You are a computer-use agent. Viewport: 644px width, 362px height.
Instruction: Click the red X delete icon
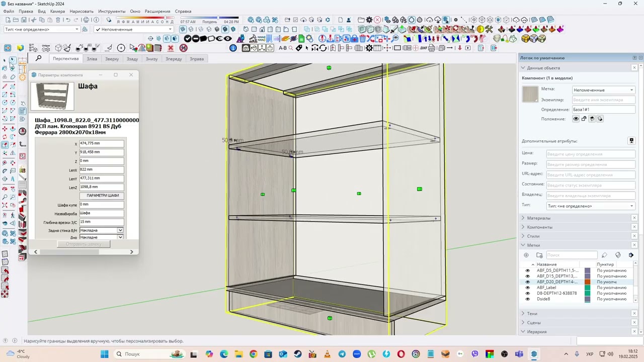171,48
